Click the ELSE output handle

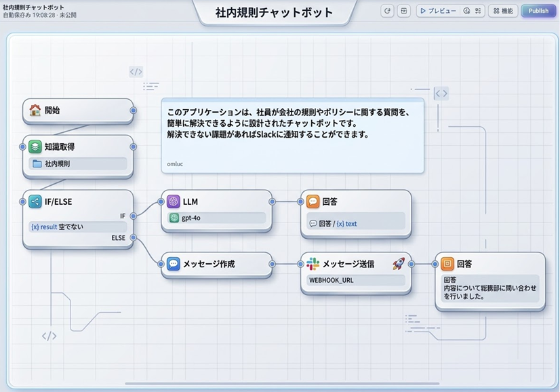[133, 237]
